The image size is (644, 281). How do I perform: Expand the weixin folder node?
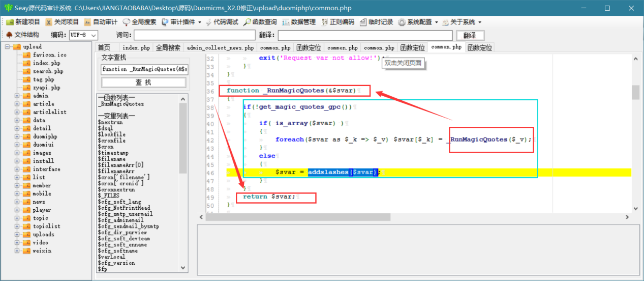pyautogui.click(x=17, y=250)
